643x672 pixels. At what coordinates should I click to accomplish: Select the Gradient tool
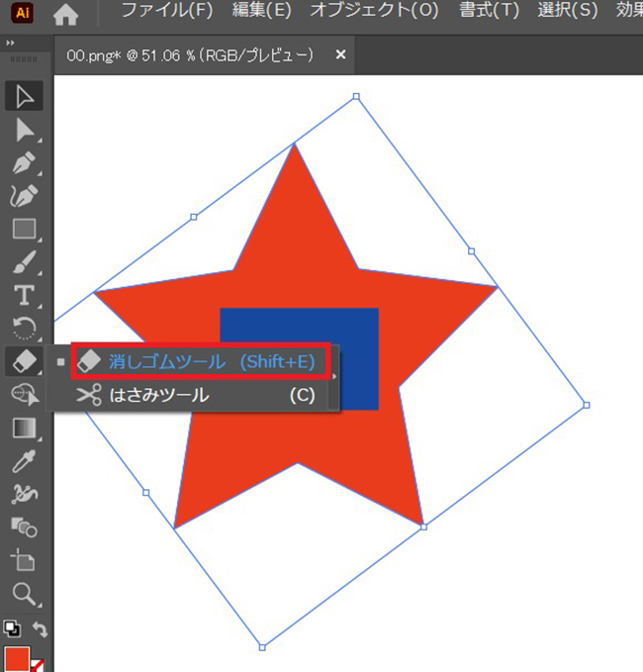24,428
